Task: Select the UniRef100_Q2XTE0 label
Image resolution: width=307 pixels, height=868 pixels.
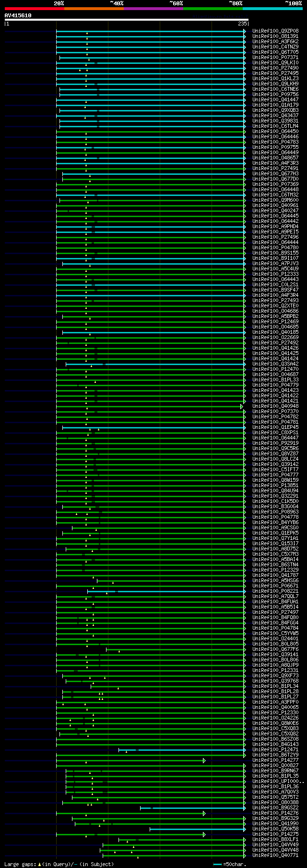Action: click(x=275, y=306)
